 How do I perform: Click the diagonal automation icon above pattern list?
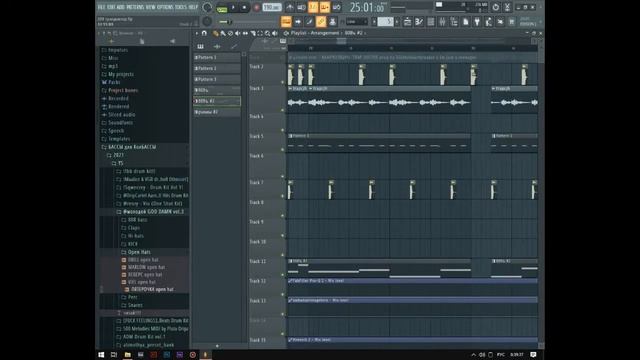point(233,47)
